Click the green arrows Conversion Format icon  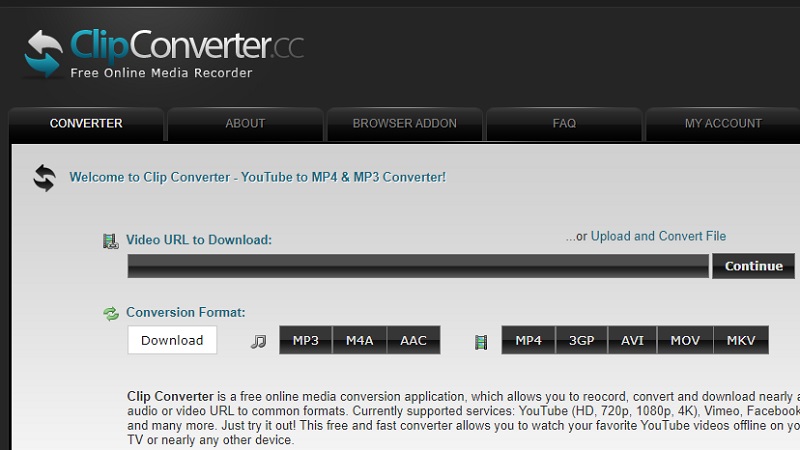tap(111, 313)
